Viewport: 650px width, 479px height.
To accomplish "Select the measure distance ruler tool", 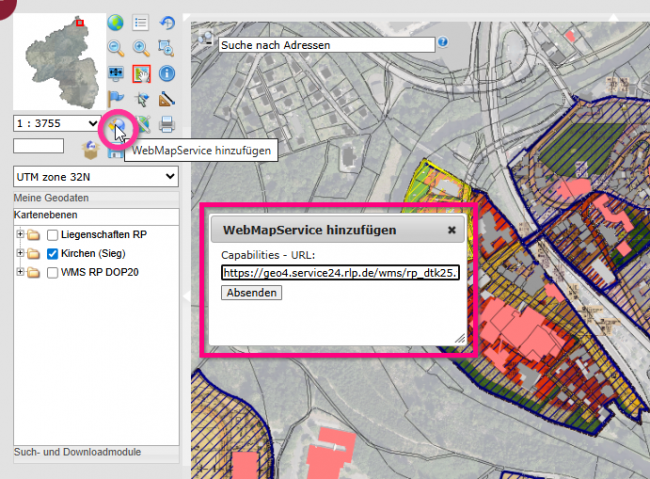I will (167, 99).
